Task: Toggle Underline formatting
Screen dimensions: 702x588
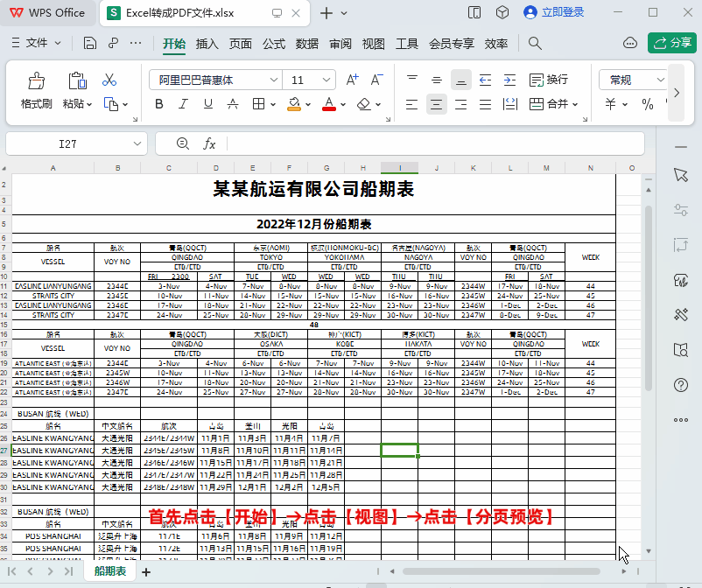Action: tap(207, 104)
